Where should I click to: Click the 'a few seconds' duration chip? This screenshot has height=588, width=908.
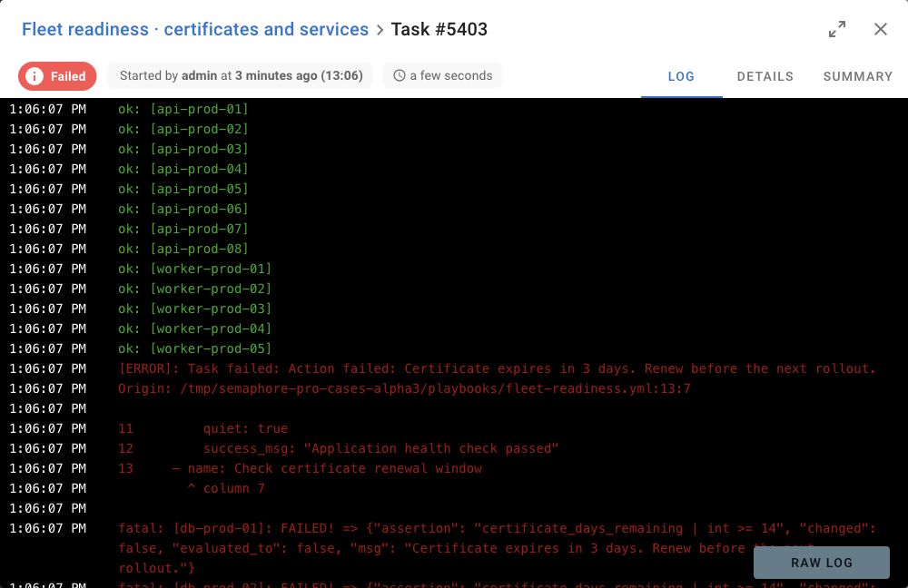click(443, 75)
